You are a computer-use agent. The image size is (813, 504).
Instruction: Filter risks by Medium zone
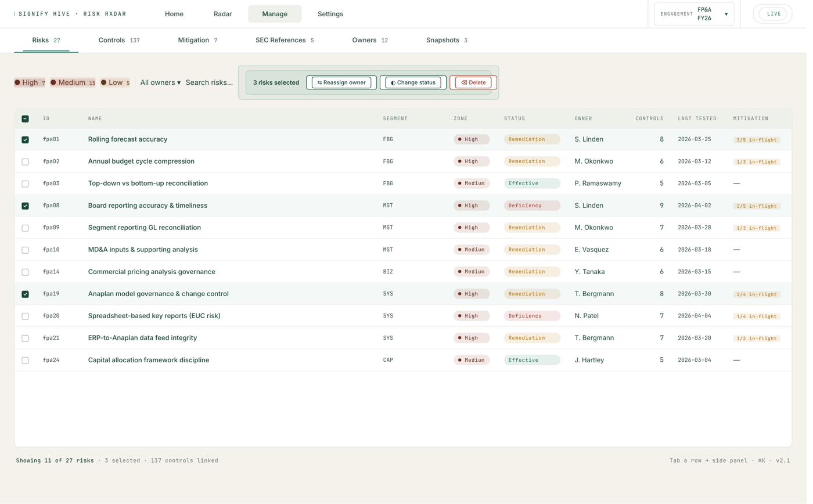(x=73, y=82)
